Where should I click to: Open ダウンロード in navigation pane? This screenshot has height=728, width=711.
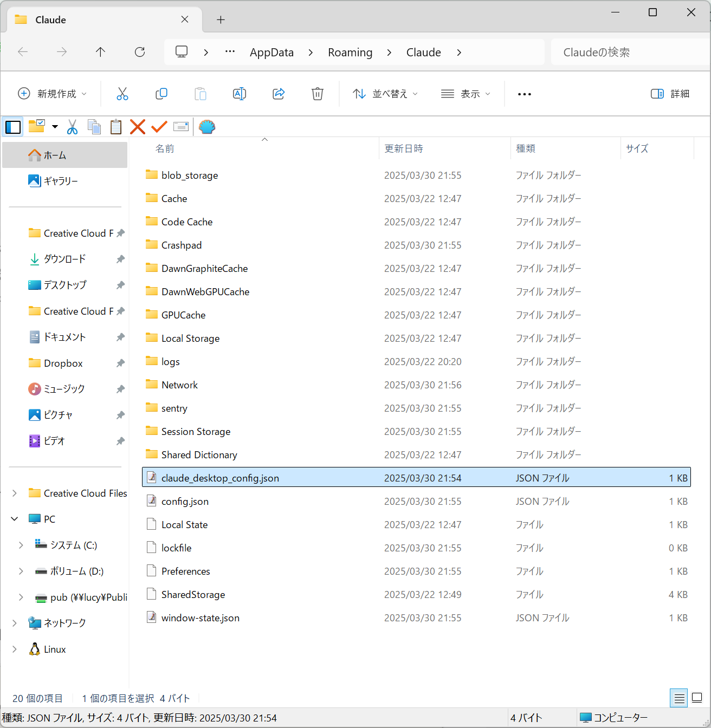[65, 259]
